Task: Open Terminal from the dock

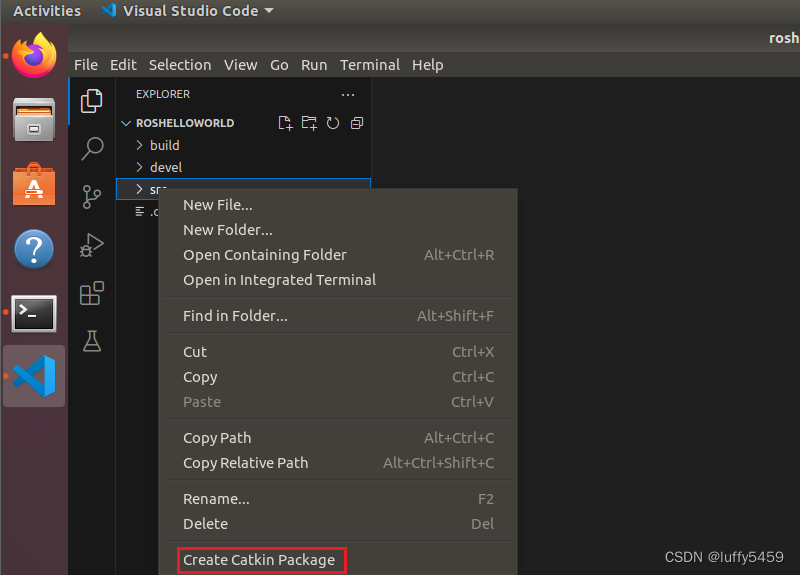Action: (x=34, y=313)
